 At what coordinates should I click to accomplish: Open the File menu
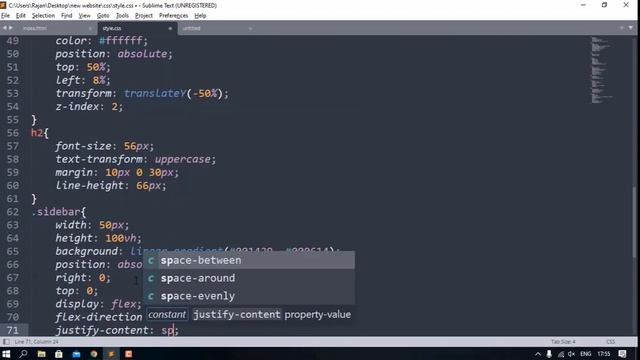coord(5,16)
